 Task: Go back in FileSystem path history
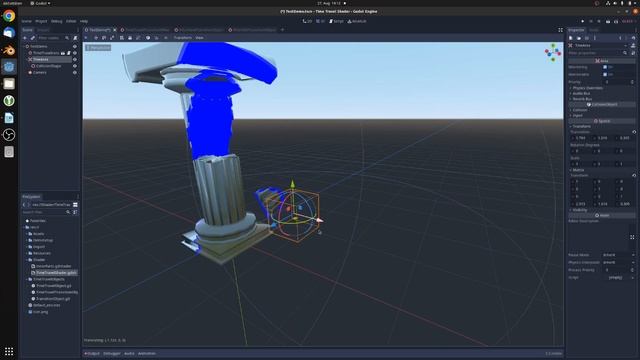[x=24, y=204]
